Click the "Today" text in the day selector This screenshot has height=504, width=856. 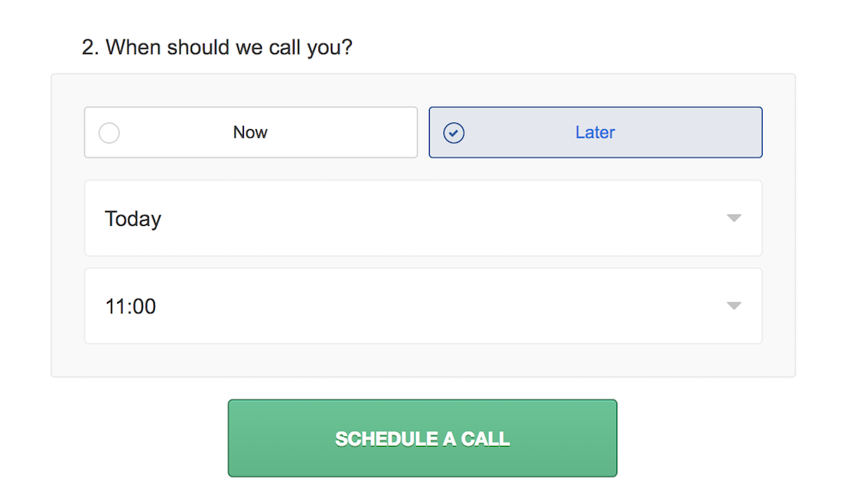pyautogui.click(x=134, y=219)
